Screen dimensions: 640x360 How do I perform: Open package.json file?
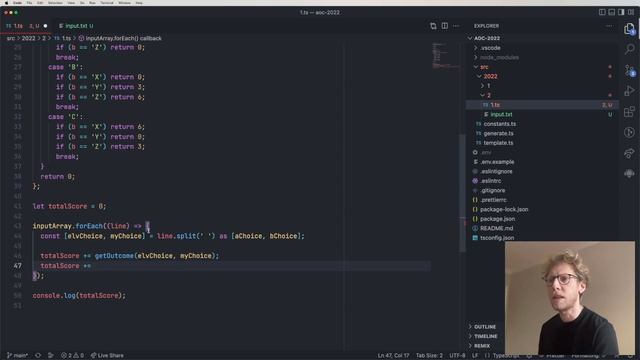point(497,219)
